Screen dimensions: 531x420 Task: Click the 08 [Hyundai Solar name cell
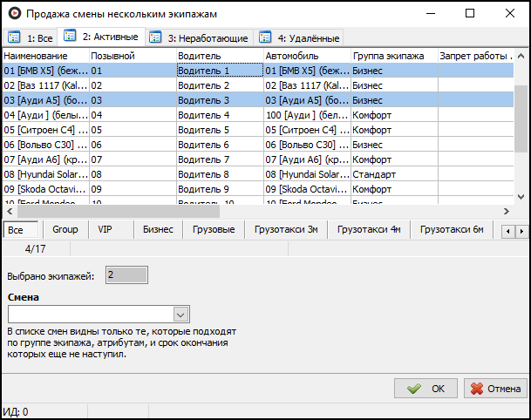[x=46, y=174]
